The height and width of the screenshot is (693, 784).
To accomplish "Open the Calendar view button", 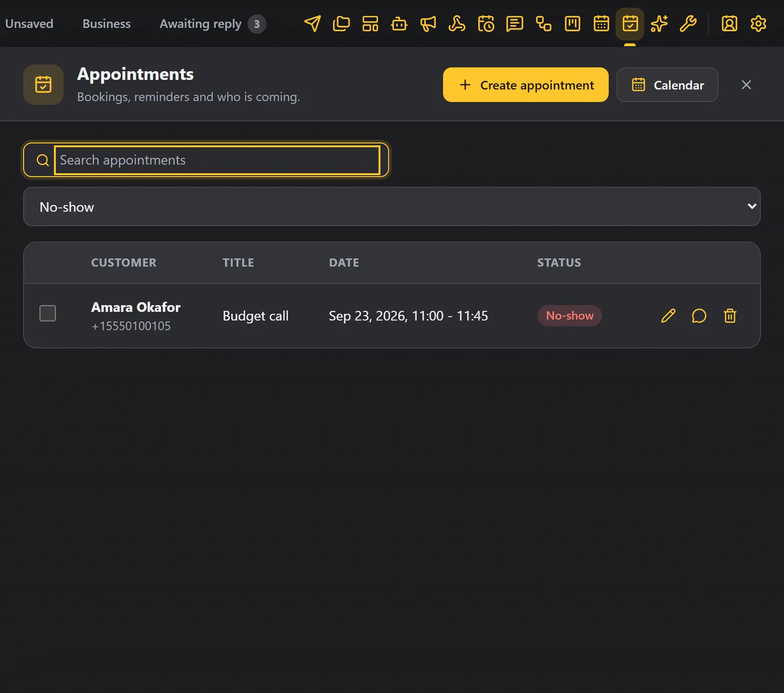I will [668, 85].
